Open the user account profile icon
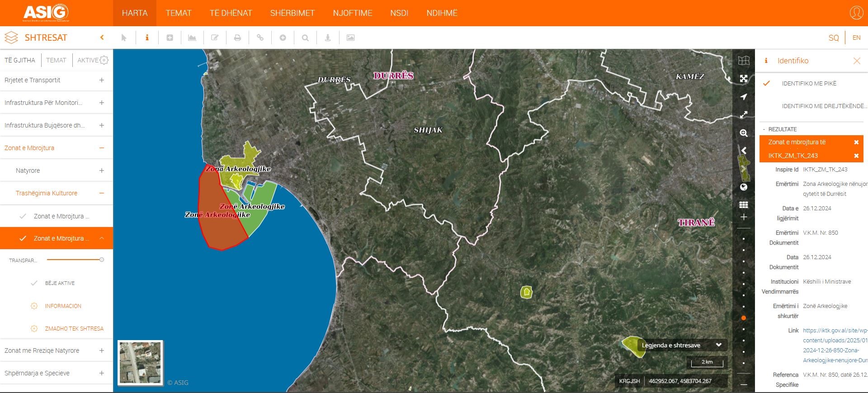This screenshot has width=868, height=393. pos(856,13)
